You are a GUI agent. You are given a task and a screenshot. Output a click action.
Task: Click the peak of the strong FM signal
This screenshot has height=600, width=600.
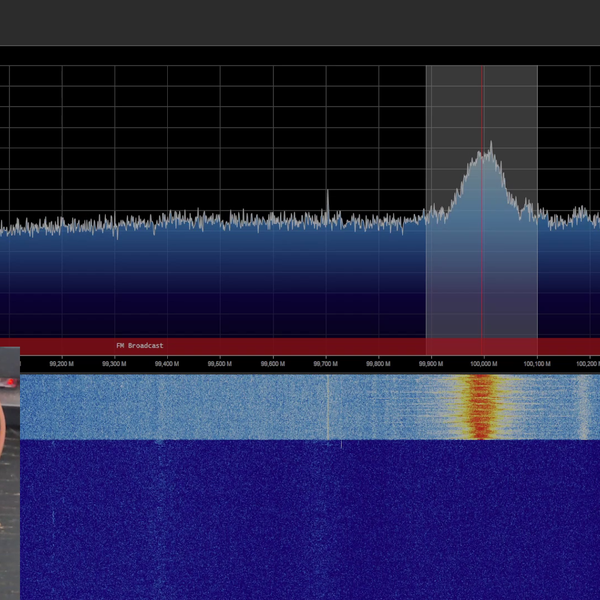pyautogui.click(x=490, y=148)
